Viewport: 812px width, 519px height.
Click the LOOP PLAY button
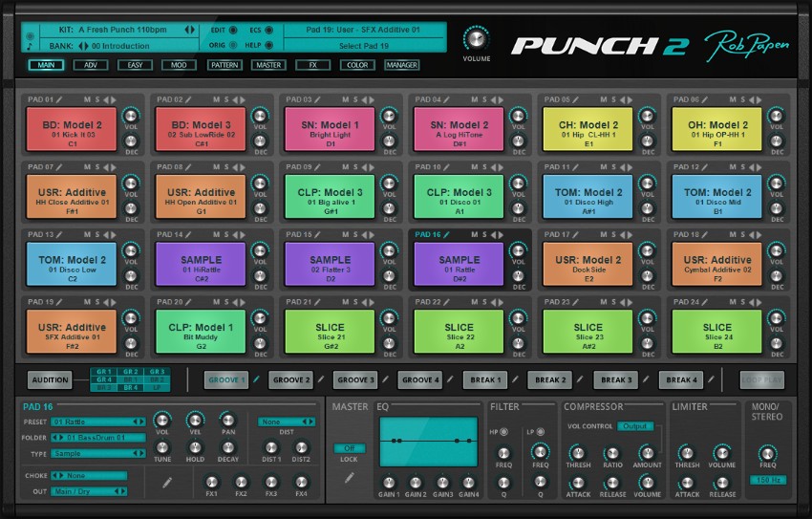pos(761,379)
